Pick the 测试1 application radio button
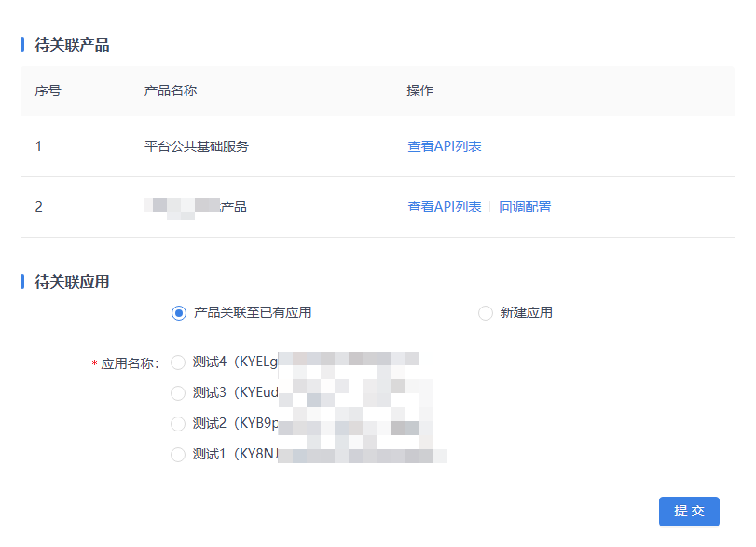Screen dimensions: 756x547 (178, 455)
